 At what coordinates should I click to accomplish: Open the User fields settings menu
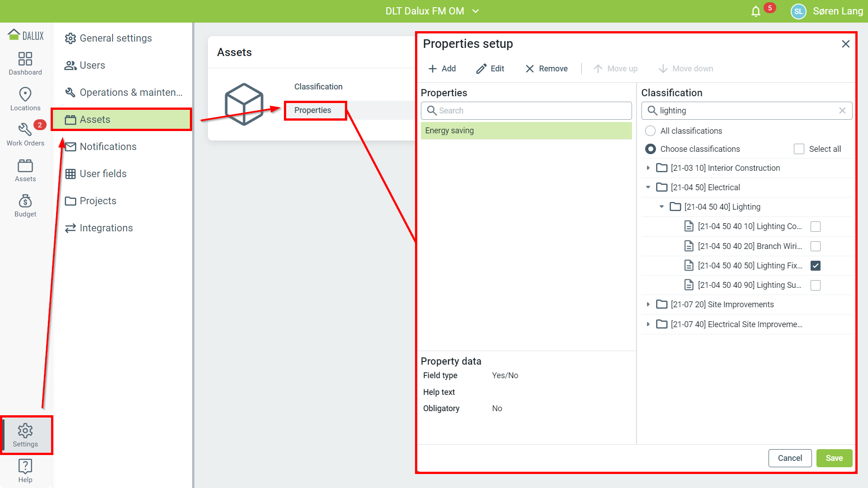coord(103,174)
